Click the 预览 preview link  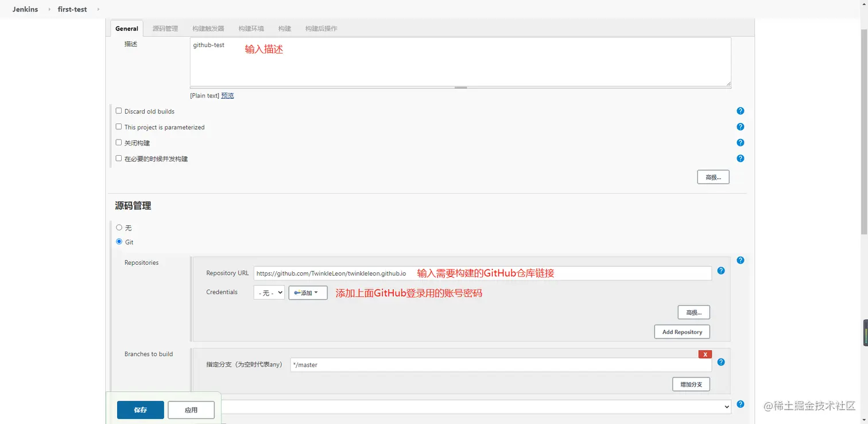pos(227,95)
